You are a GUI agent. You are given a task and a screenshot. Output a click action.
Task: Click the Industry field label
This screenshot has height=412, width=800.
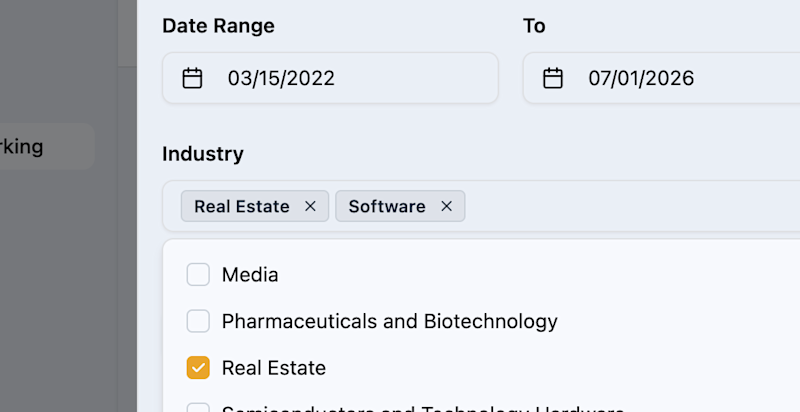[203, 153]
